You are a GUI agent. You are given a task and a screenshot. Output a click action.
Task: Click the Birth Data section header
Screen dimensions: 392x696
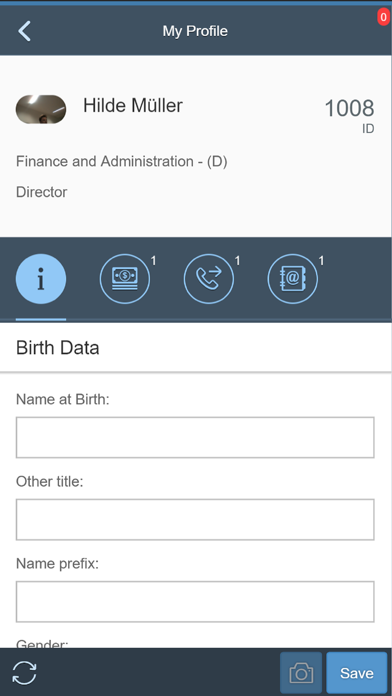58,348
